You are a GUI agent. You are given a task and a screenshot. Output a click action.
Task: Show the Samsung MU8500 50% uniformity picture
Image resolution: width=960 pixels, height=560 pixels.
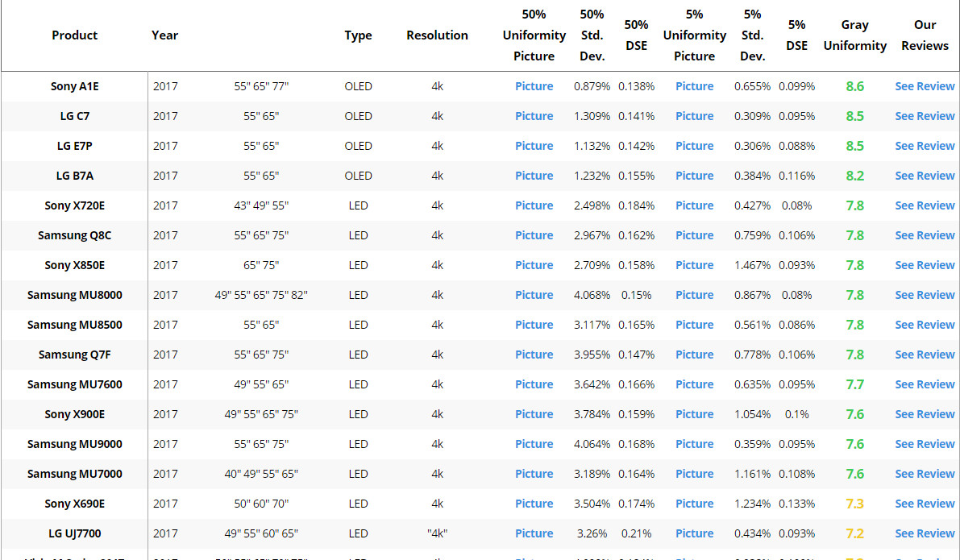534,325
